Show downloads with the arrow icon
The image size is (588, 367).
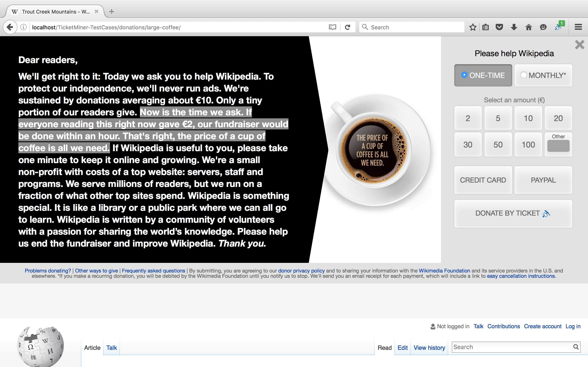pos(514,27)
